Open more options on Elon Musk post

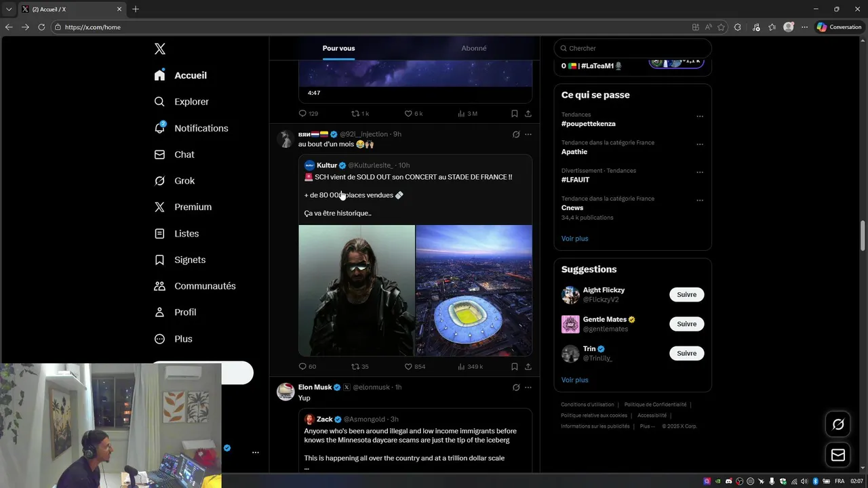coord(528,388)
